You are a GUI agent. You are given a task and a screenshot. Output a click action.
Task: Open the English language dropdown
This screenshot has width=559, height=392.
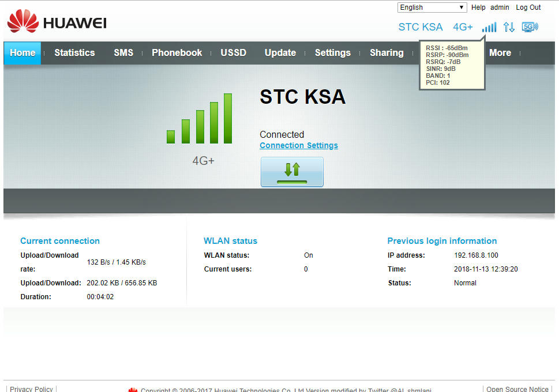coord(432,7)
